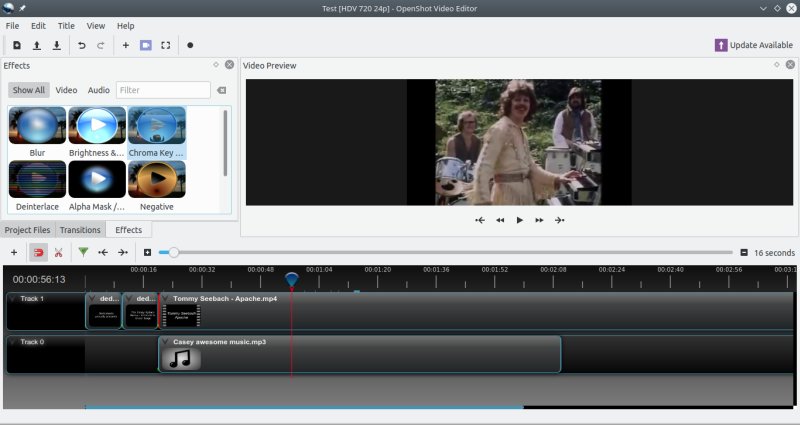Open the Track 1 dropdown arrow
Screen dimensions: 800x425
(13, 299)
